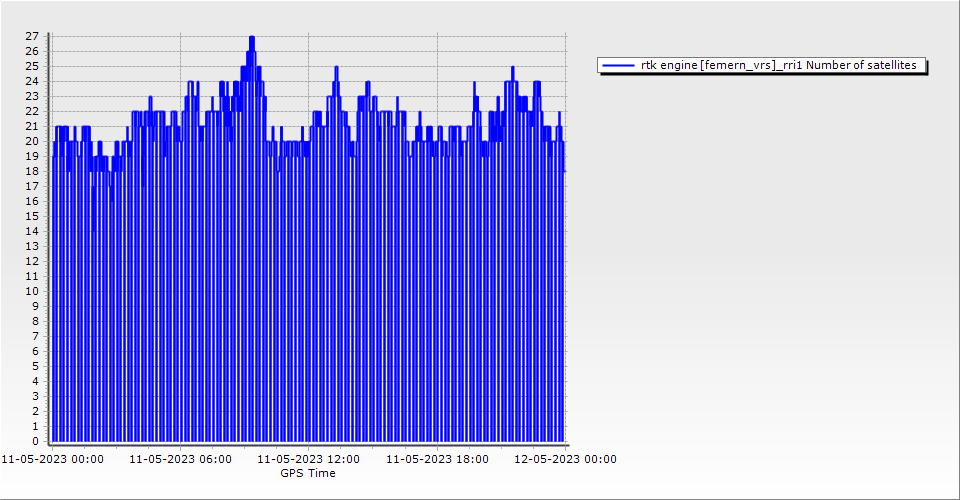The image size is (960, 500).
Task: Click the x-axis label '11-05-2023 06:00'
Action: pos(181,459)
